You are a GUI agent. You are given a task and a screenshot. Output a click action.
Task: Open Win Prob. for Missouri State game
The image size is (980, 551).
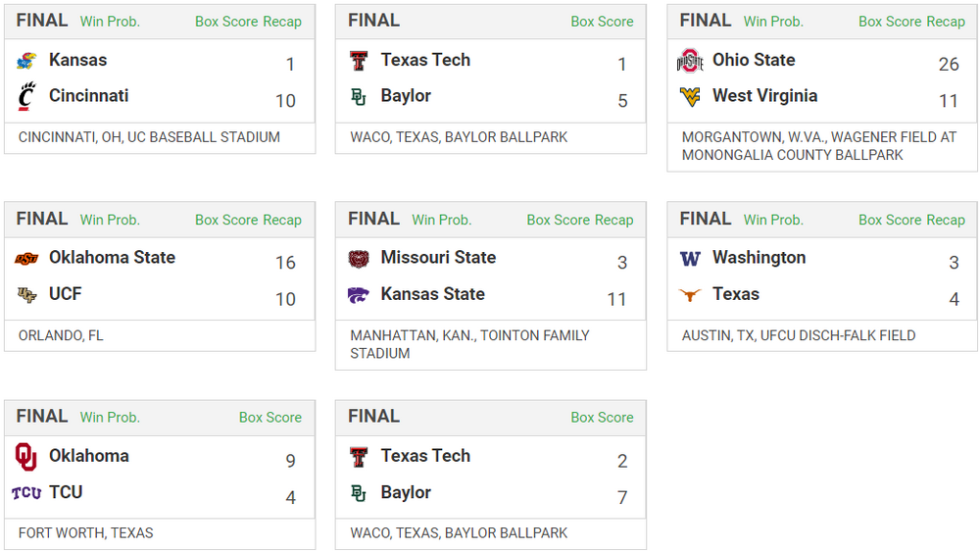point(441,220)
